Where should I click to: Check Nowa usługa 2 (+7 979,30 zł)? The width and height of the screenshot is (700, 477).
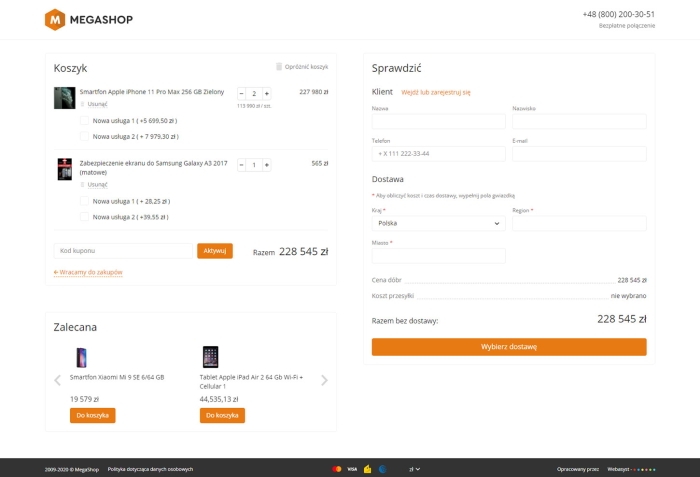(84, 136)
